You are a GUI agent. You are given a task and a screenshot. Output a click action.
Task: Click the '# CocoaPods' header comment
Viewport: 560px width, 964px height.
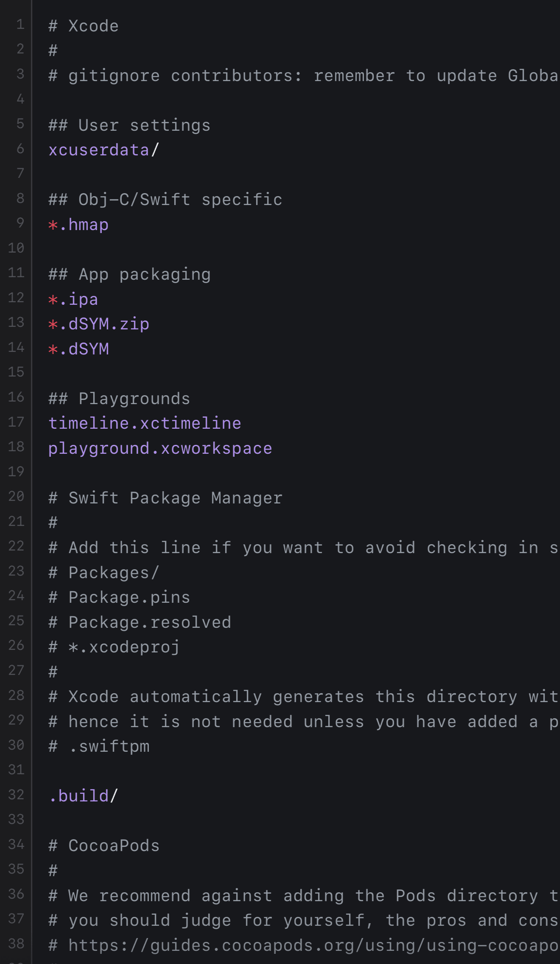click(x=104, y=846)
